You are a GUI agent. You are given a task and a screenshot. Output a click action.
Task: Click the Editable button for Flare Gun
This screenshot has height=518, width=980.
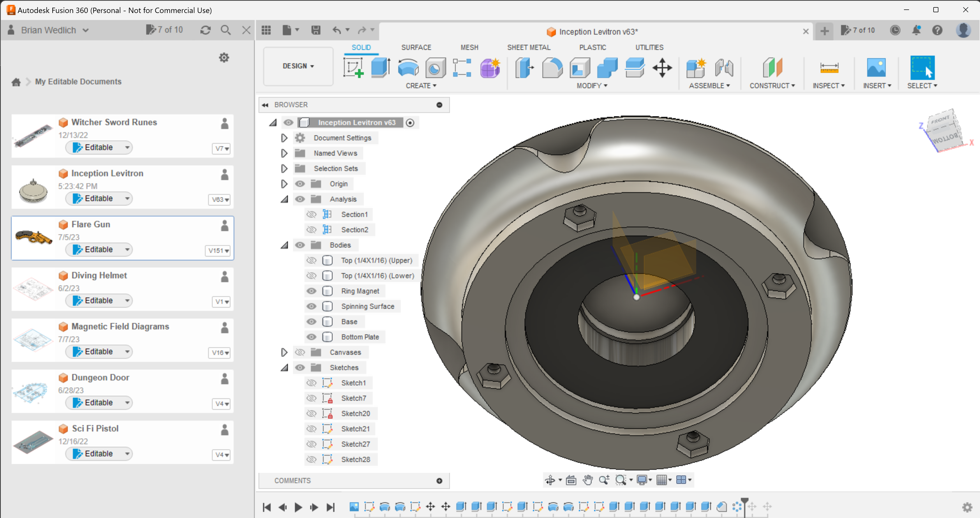point(99,249)
